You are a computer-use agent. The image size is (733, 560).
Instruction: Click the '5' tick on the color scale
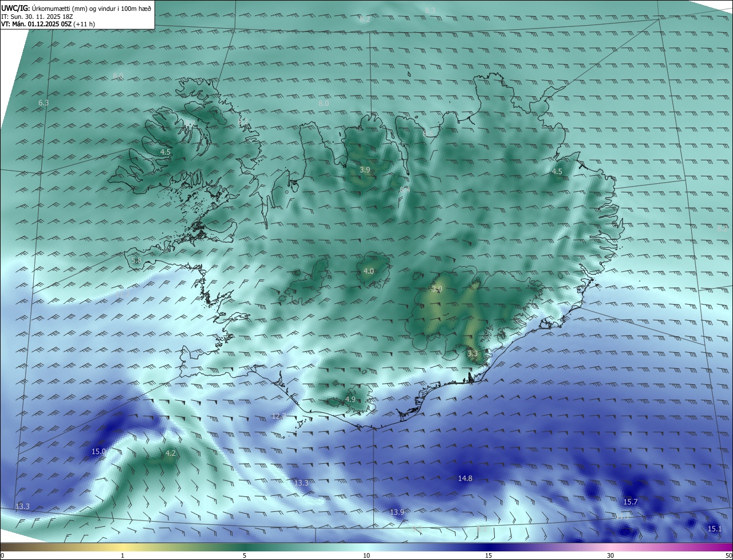point(245,555)
